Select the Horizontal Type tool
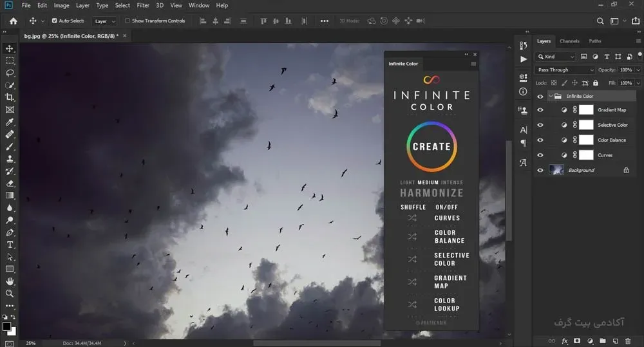Image resolution: width=644 pixels, height=347 pixels. point(10,245)
